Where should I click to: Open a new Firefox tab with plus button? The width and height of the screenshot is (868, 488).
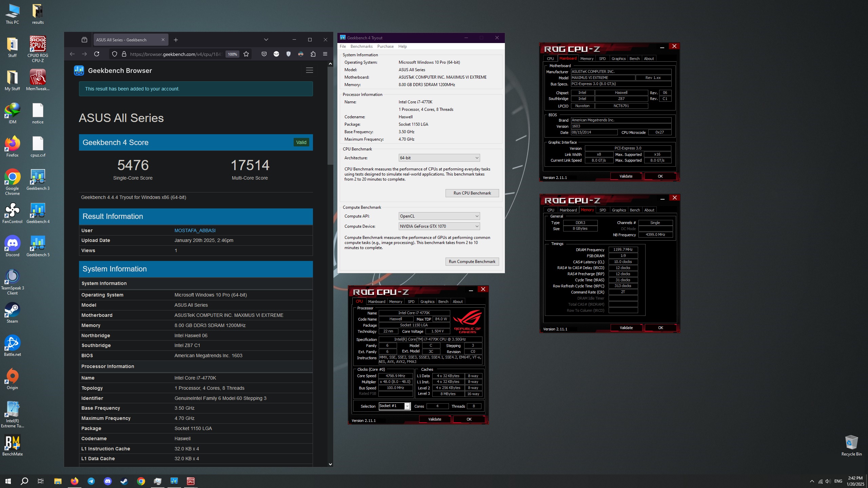(176, 40)
